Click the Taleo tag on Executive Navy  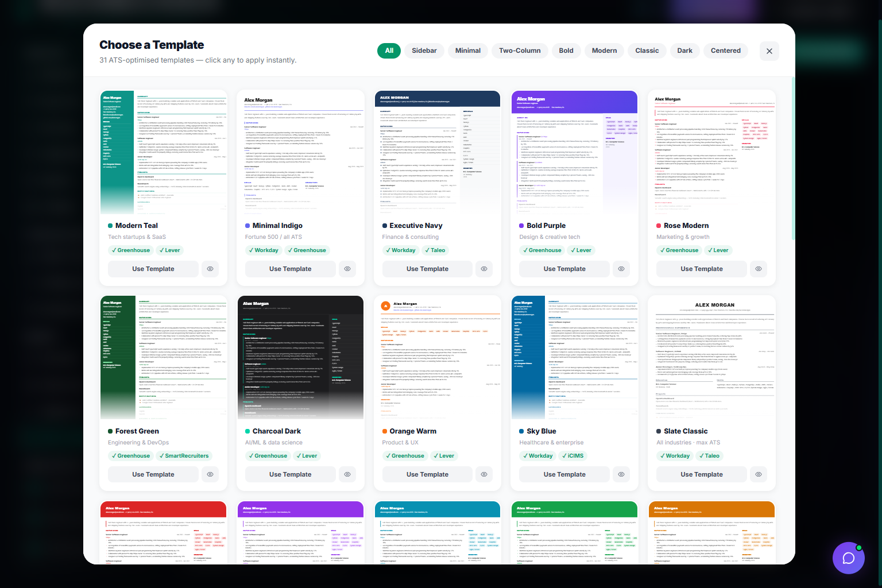pos(435,250)
